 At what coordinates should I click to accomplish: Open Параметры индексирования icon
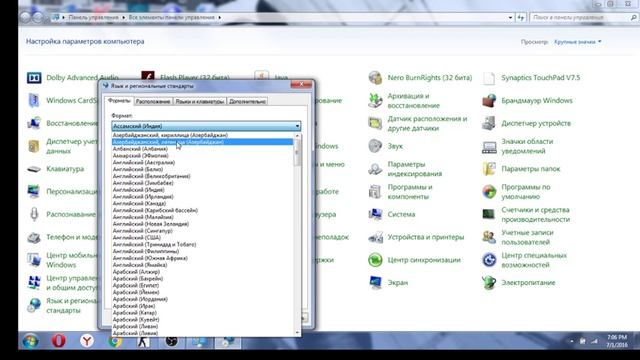375,169
